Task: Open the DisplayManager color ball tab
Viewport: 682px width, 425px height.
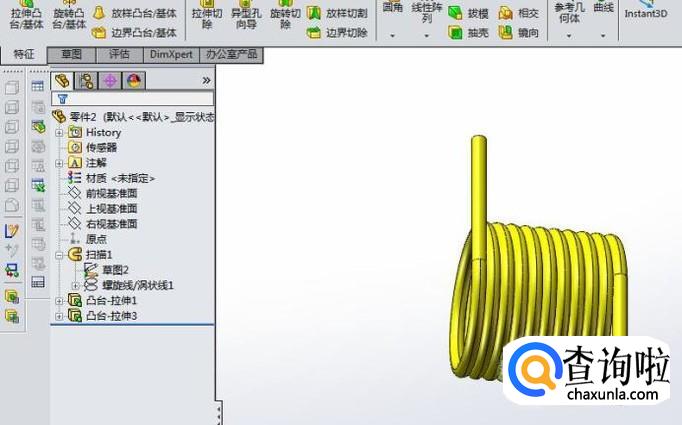Action: click(134, 81)
